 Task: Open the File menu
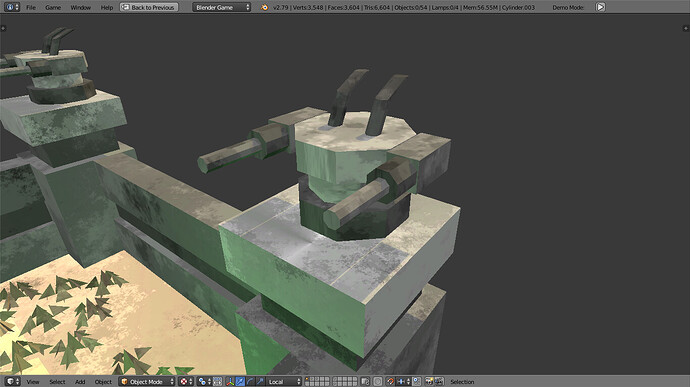pyautogui.click(x=31, y=7)
